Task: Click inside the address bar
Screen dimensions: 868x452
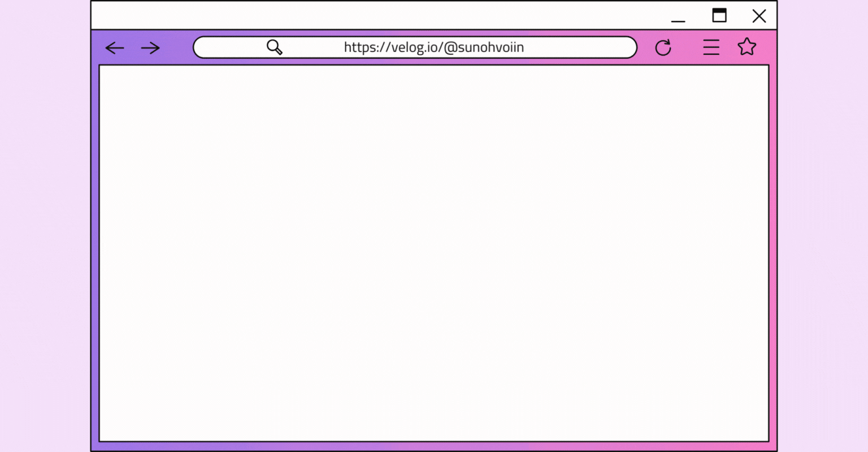Action: [415, 47]
